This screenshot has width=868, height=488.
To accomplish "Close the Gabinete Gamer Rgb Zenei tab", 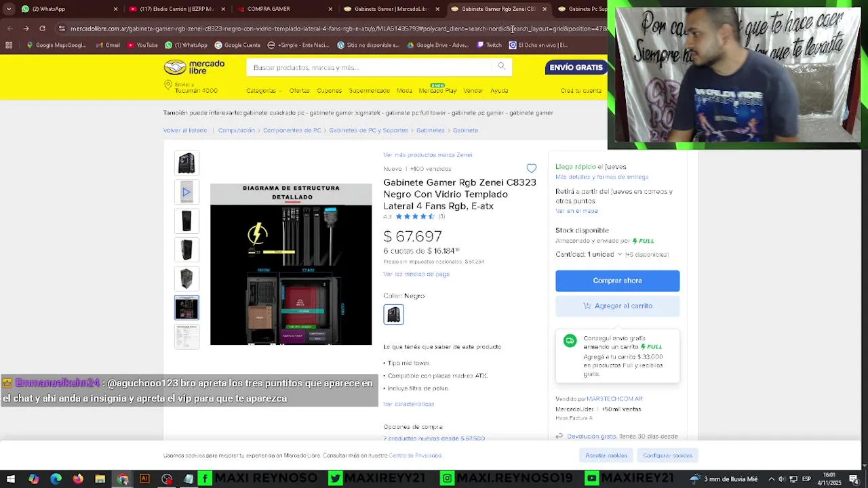I will coord(544,9).
